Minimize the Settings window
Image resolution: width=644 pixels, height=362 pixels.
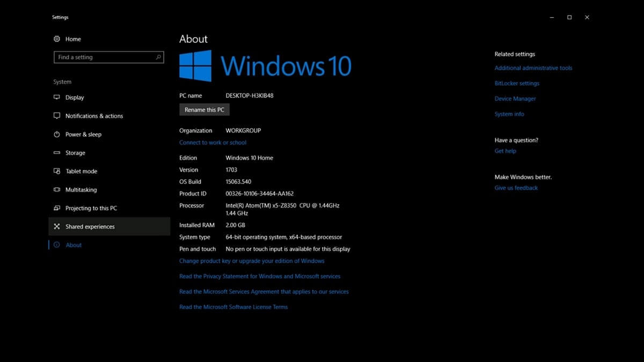pos(552,17)
